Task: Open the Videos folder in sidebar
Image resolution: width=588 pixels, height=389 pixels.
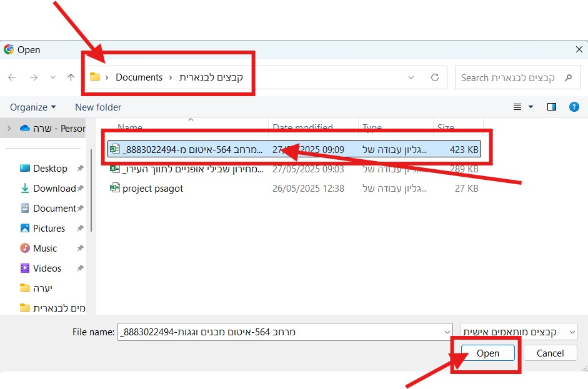Action: (47, 268)
